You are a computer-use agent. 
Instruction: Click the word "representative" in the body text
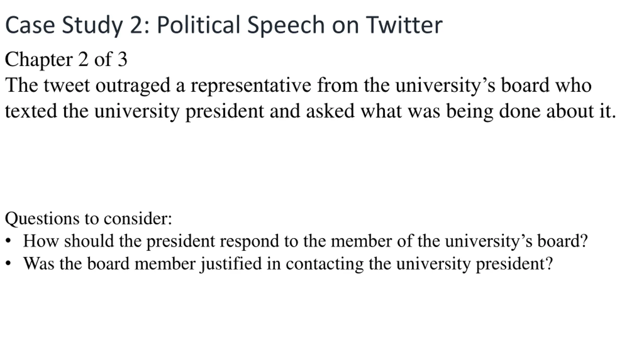[251, 85]
